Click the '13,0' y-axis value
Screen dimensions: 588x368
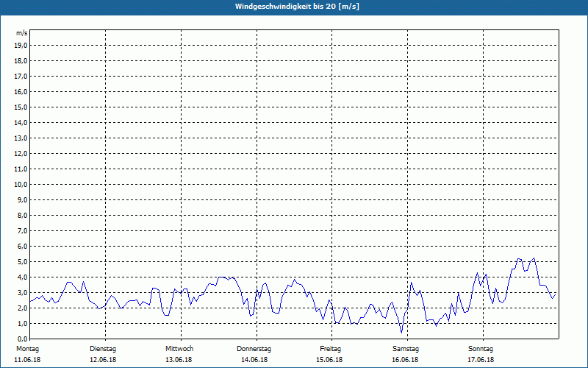[x=21, y=138]
